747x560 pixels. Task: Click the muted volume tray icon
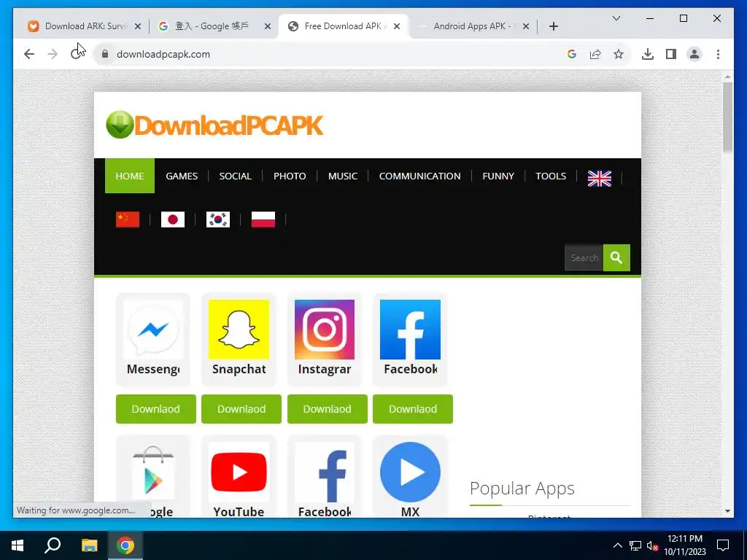coord(652,545)
